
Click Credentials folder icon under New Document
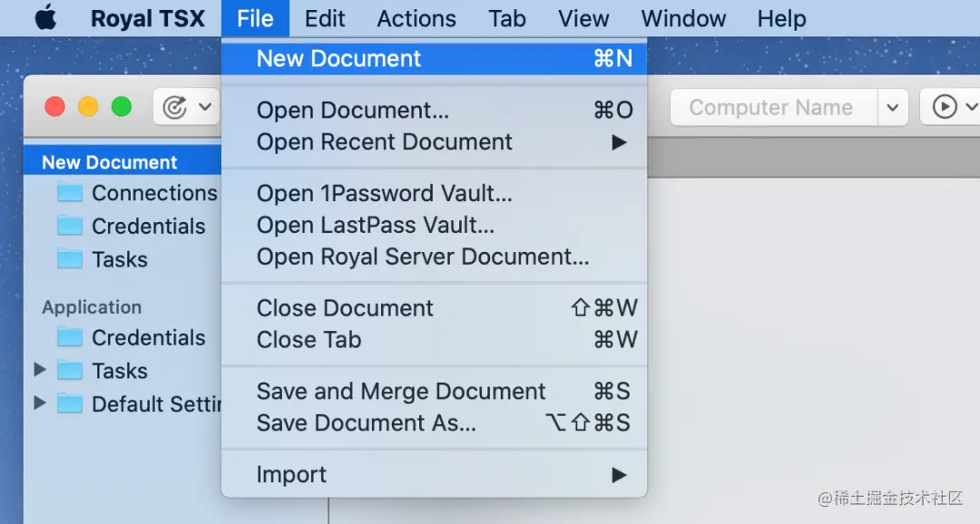pos(70,226)
